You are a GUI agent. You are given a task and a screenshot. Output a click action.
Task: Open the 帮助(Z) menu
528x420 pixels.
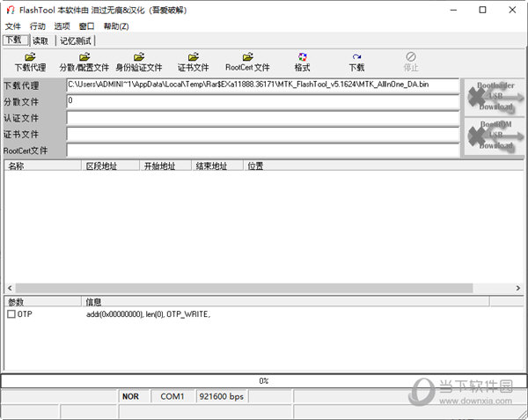point(116,26)
